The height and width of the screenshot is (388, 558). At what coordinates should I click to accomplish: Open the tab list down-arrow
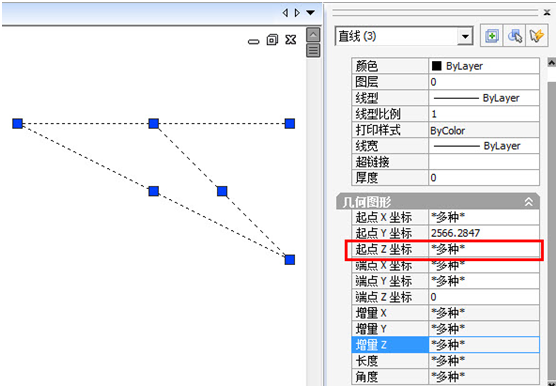[x=311, y=13]
